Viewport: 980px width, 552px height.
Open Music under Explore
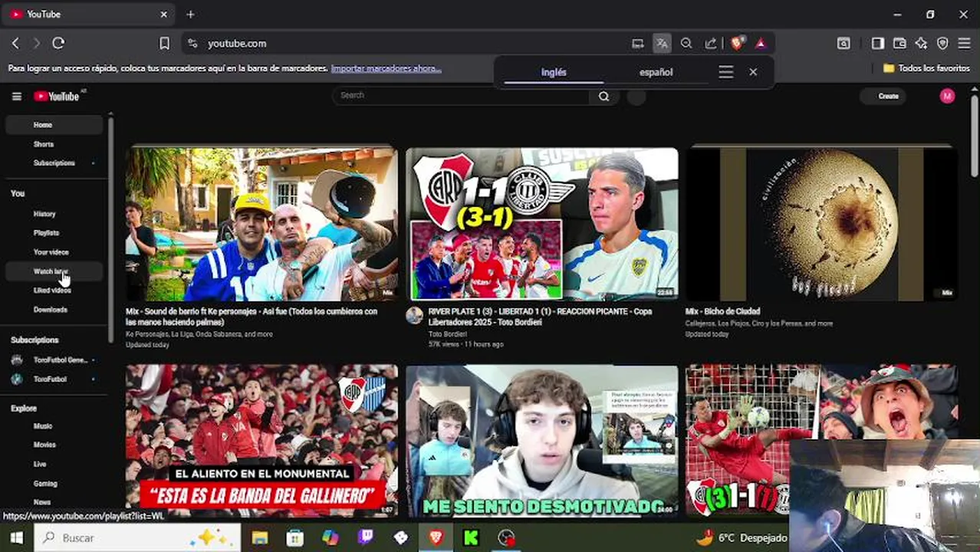click(54, 426)
